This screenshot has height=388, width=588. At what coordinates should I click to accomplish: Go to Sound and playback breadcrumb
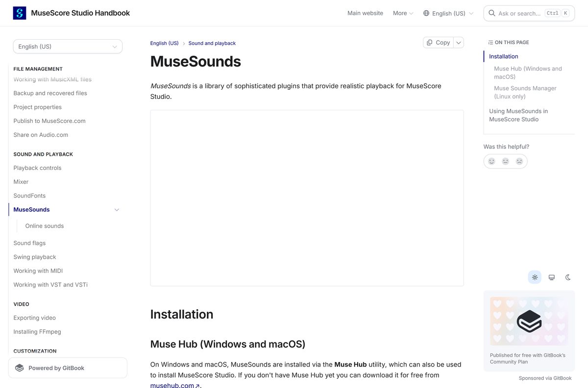point(212,43)
